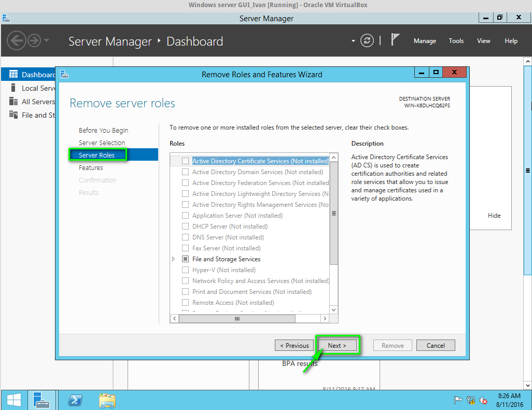Open the navigation history dropdown arrow
The image size is (532, 410).
tap(47, 40)
